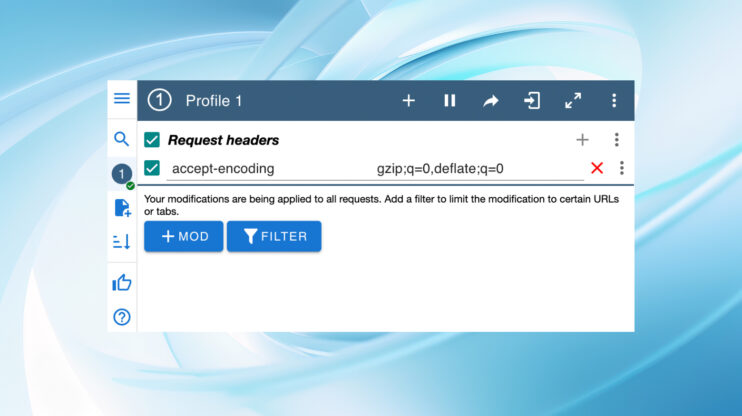
Task: Click the add new profile file icon
Action: coord(123,208)
